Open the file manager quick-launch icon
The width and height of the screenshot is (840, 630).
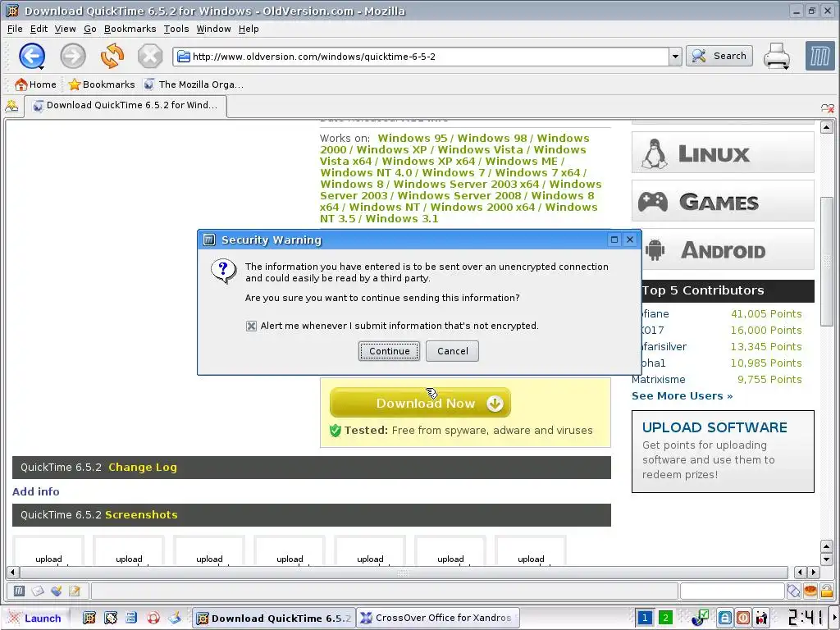131,619
